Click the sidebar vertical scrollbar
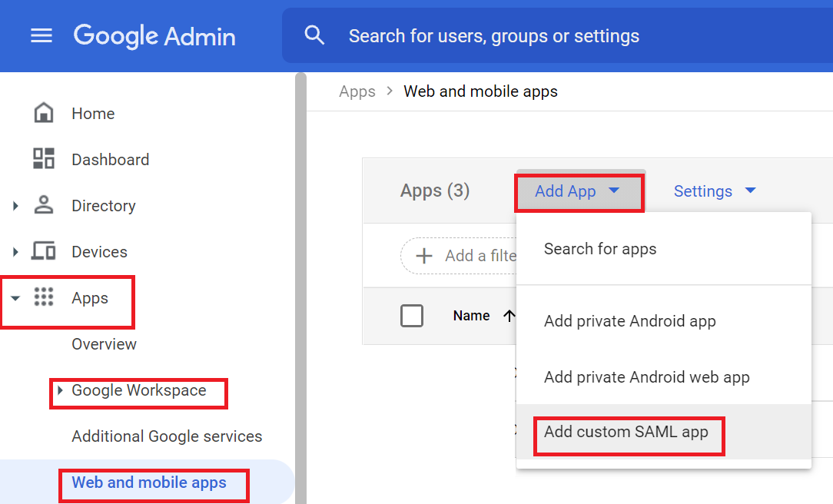 300,288
